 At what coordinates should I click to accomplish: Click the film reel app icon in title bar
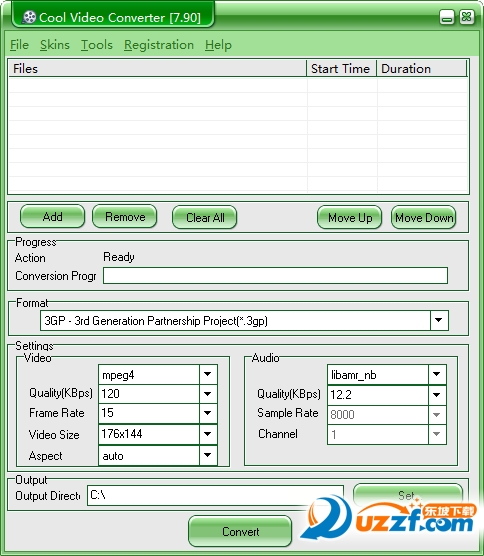pyautogui.click(x=29, y=17)
